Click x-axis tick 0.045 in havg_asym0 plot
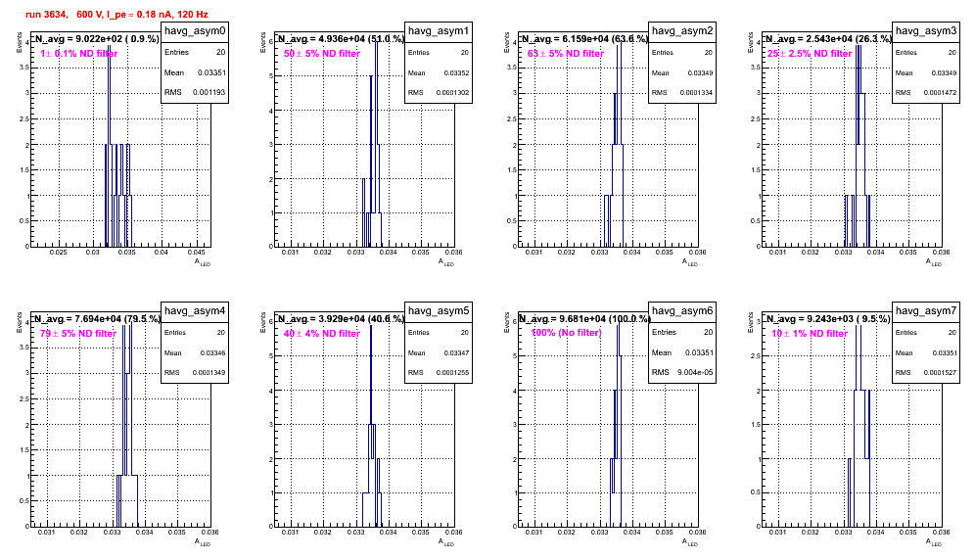Screen dimensions: 975x560 197,252
